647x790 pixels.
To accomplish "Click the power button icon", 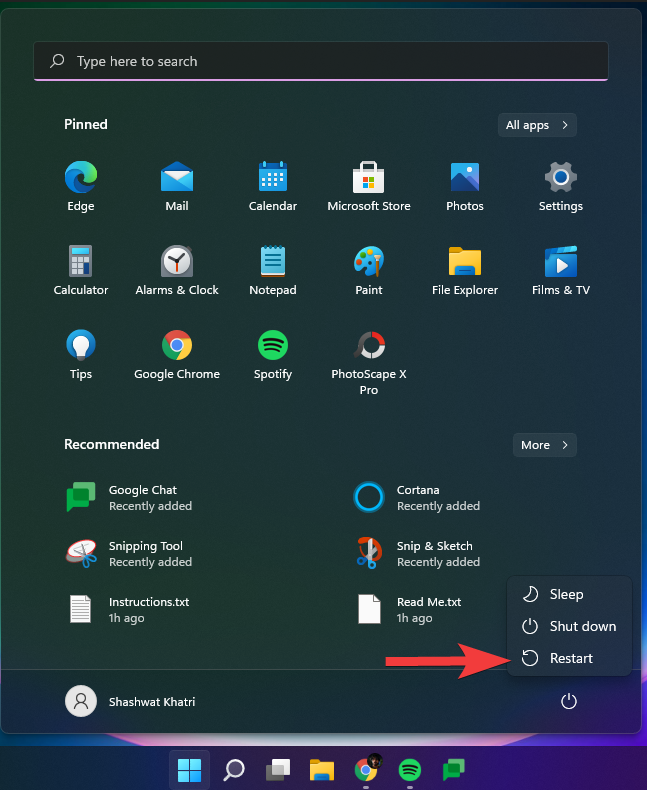I will [569, 701].
